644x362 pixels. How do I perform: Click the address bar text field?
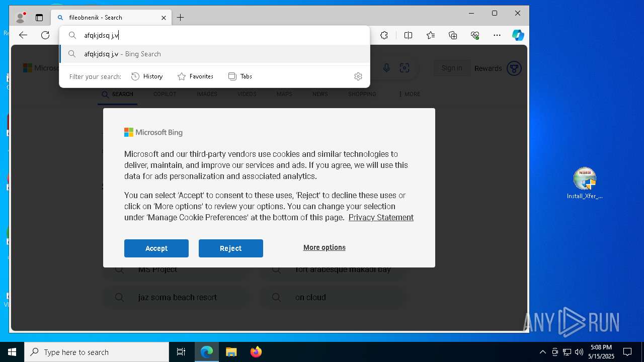pyautogui.click(x=215, y=35)
